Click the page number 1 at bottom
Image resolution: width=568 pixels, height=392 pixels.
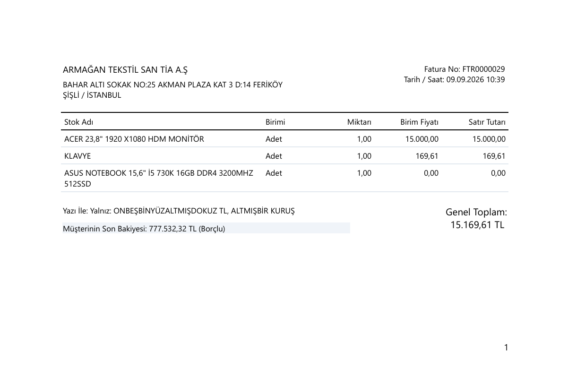[x=506, y=348]
